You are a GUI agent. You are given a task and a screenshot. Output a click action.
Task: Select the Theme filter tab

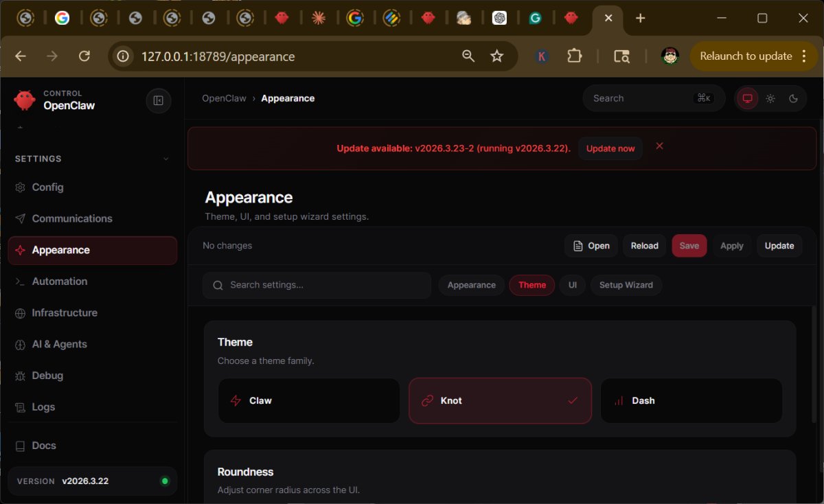pos(532,285)
